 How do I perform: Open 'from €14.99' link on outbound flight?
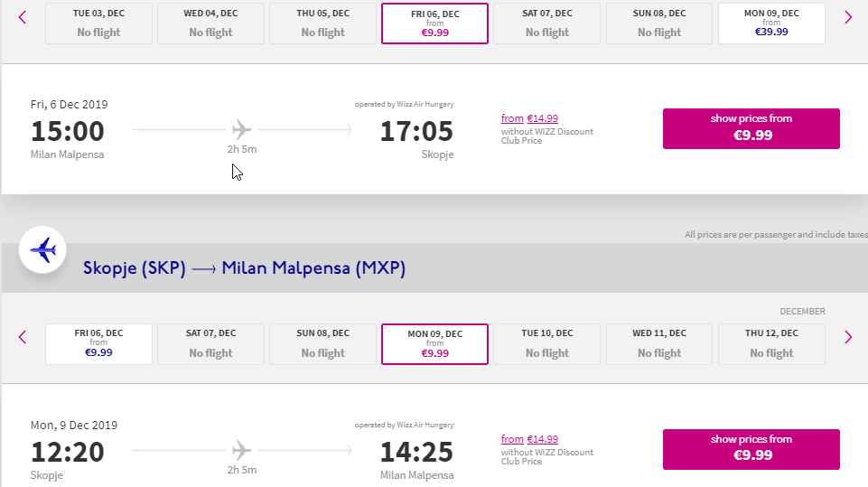pos(529,118)
